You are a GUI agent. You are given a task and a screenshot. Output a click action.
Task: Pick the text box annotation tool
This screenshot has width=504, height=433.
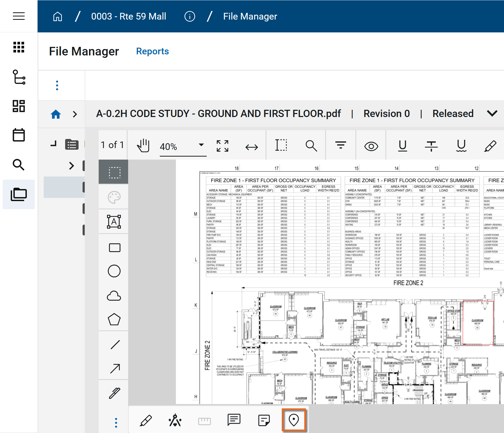pyautogui.click(x=114, y=222)
